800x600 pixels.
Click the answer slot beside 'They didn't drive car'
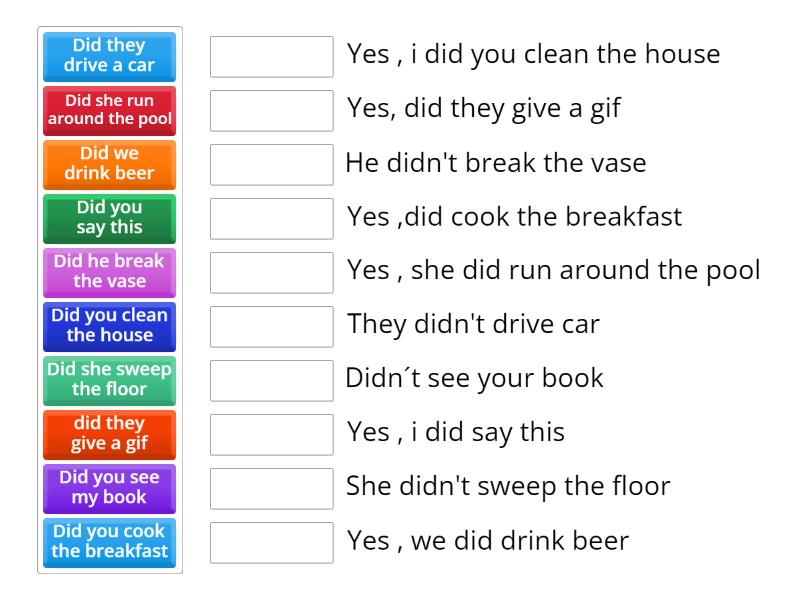271,325
